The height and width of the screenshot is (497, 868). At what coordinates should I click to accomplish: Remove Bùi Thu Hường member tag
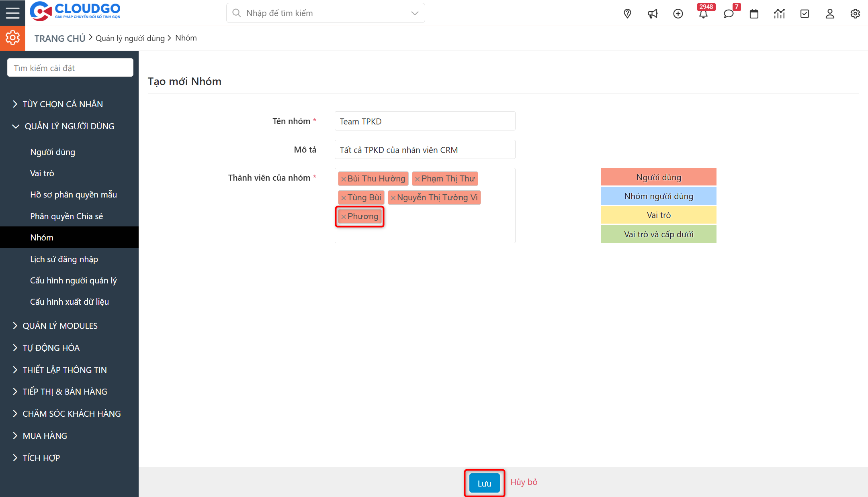tap(344, 179)
